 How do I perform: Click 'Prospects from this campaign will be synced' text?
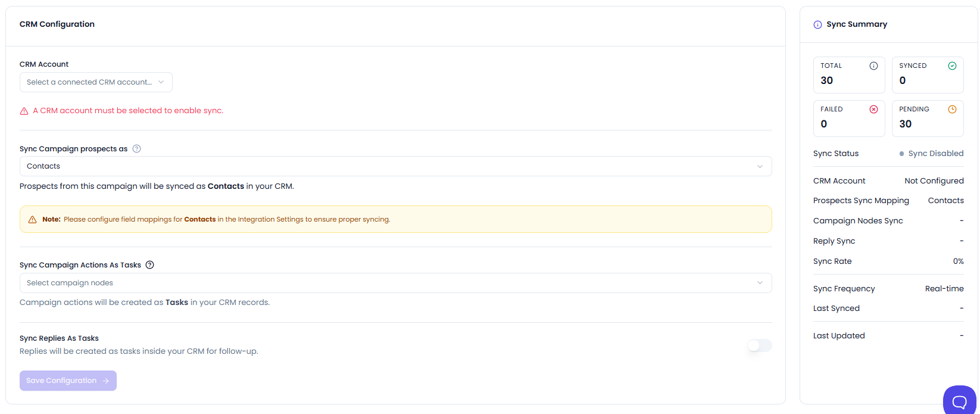(x=157, y=186)
